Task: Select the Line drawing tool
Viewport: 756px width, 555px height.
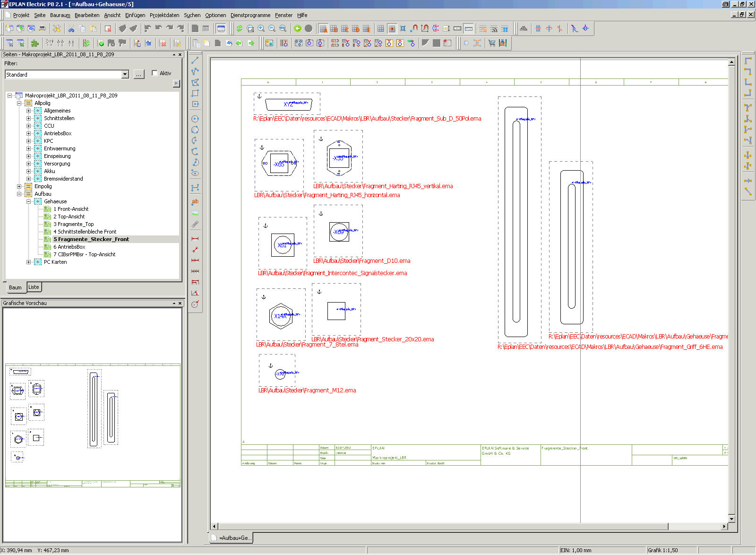Action: [195, 61]
